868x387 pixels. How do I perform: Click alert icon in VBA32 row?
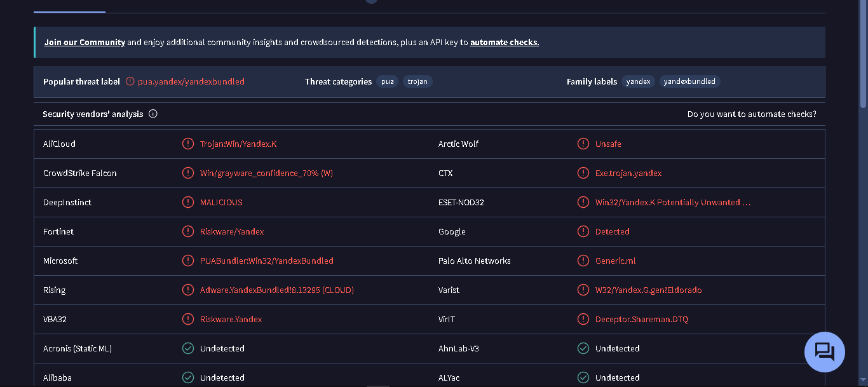188,319
